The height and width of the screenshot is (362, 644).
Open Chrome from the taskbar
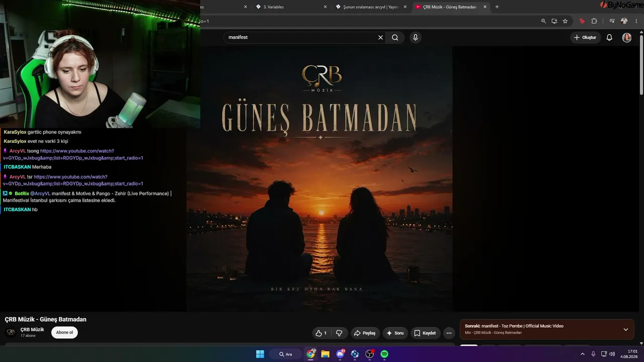[311, 354]
